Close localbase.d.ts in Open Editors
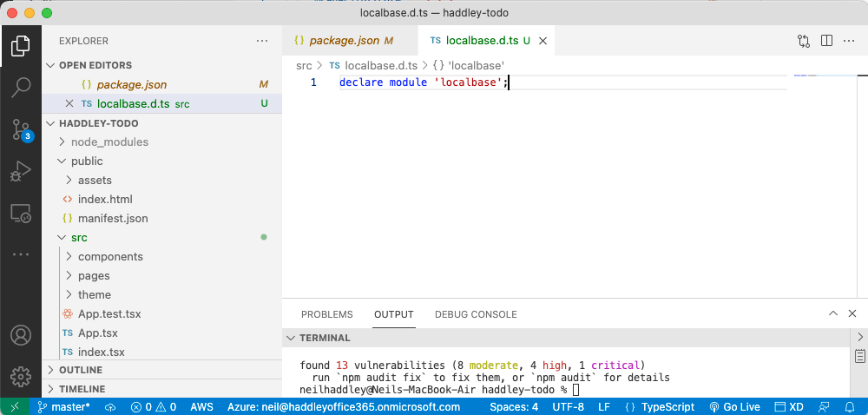Image resolution: width=868 pixels, height=415 pixels. [x=69, y=104]
